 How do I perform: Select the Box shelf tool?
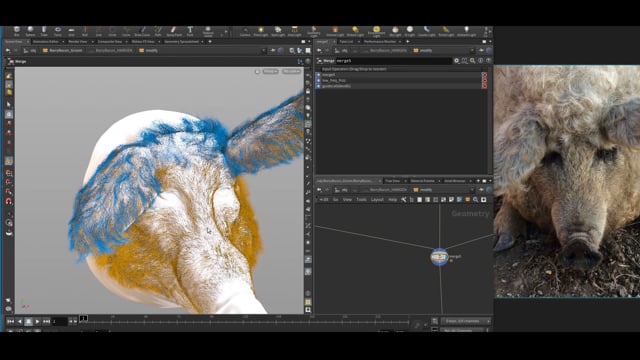tap(17, 31)
